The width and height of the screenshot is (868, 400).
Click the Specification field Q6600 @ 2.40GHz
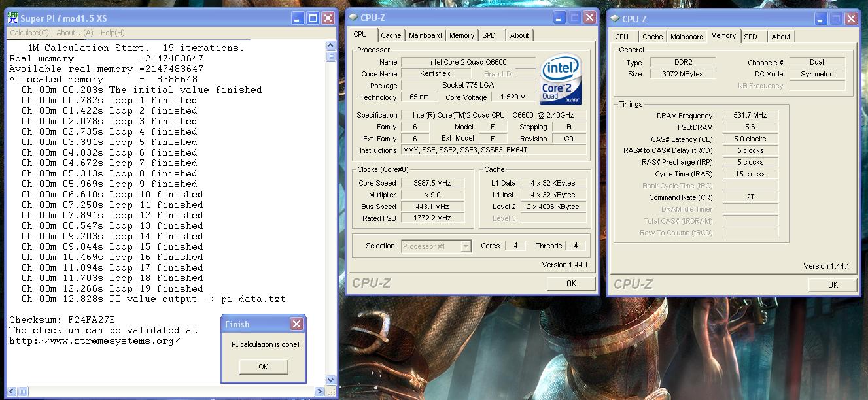click(x=493, y=115)
